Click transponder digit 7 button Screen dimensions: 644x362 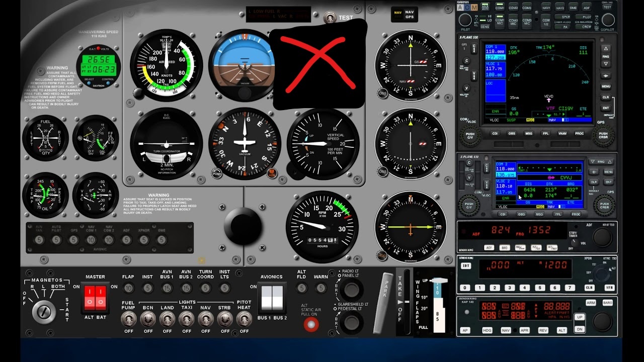point(570,288)
